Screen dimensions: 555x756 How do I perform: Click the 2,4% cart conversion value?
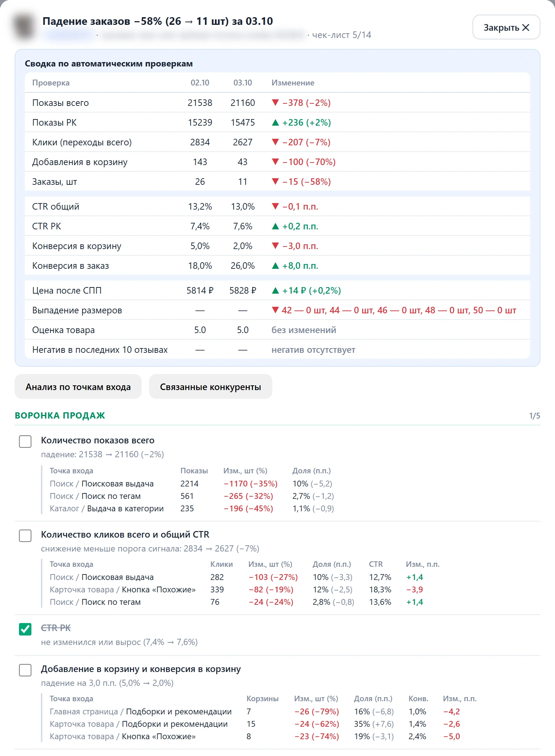pyautogui.click(x=417, y=736)
